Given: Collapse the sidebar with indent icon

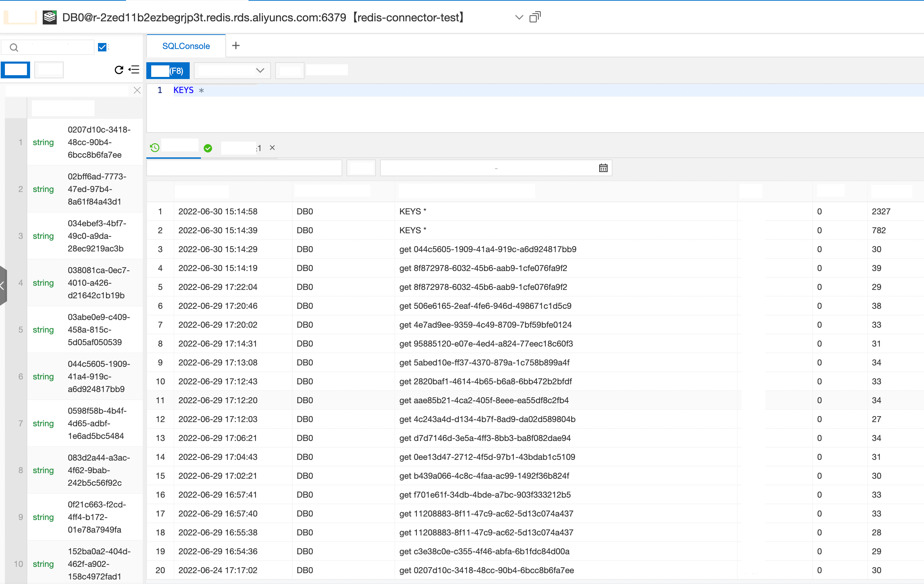Looking at the screenshot, I should point(134,70).
